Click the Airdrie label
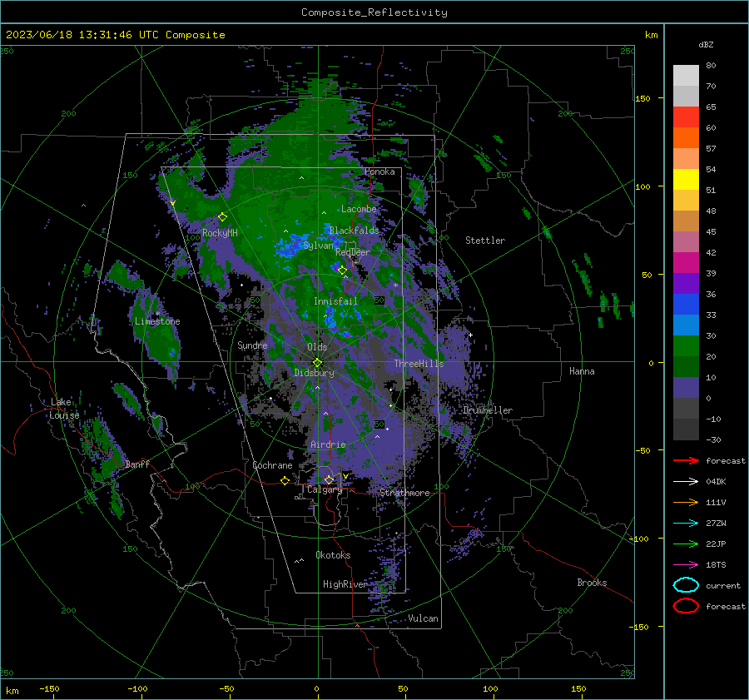The height and width of the screenshot is (700, 749). (328, 444)
